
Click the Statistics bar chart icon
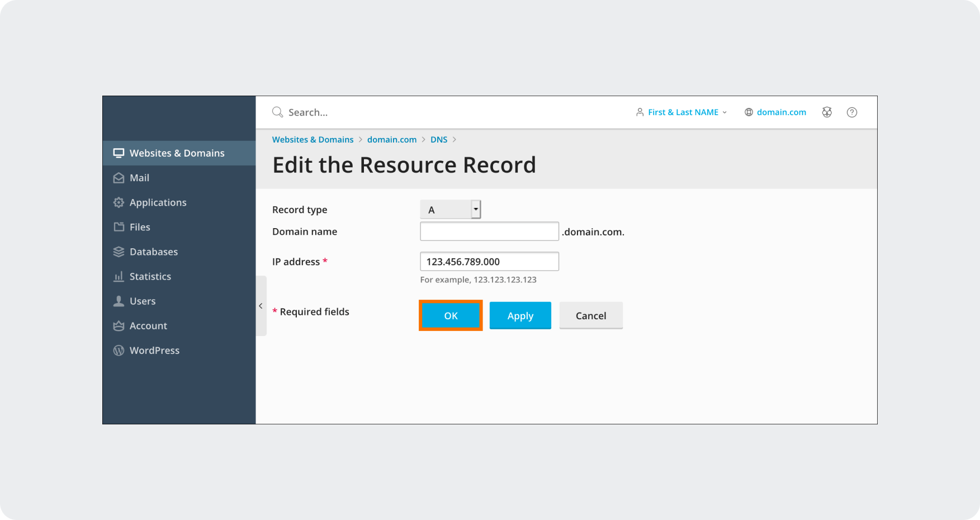[x=119, y=276]
